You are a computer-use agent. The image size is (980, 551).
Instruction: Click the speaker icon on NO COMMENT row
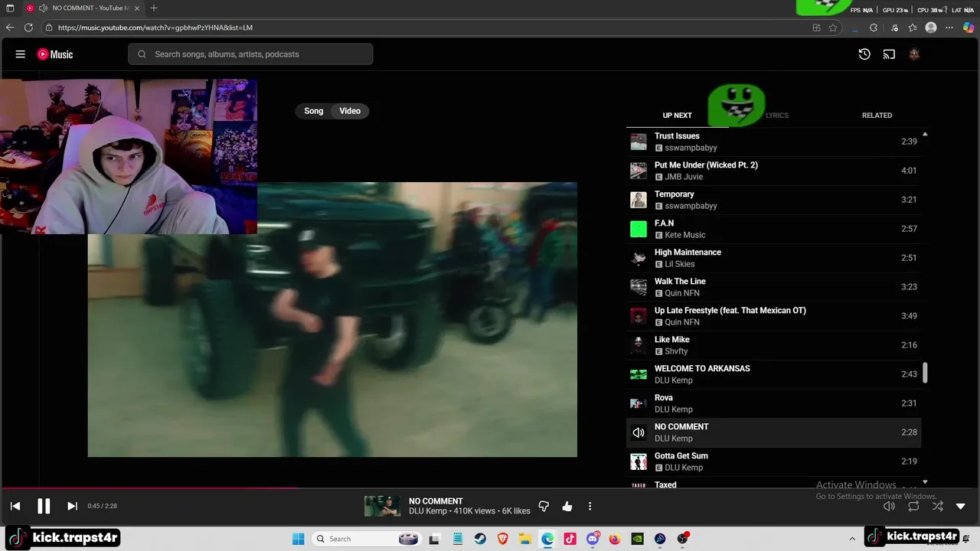pyautogui.click(x=639, y=432)
